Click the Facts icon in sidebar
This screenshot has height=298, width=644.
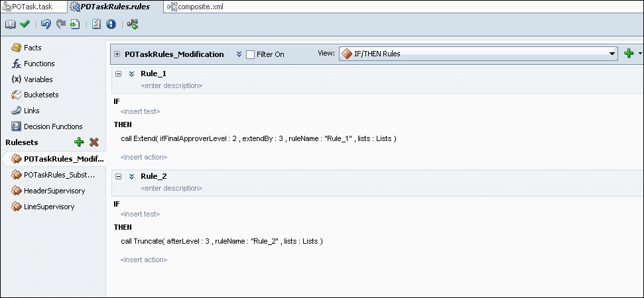[16, 48]
